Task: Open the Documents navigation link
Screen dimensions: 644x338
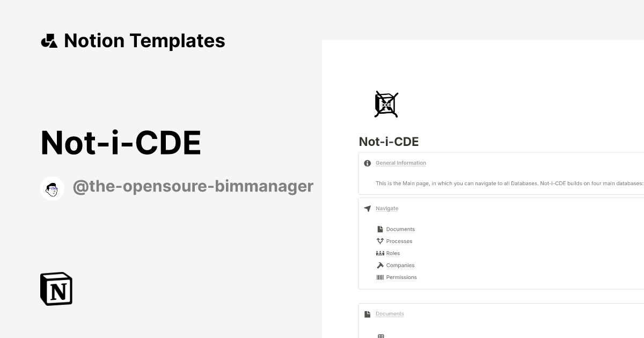Action: point(400,229)
